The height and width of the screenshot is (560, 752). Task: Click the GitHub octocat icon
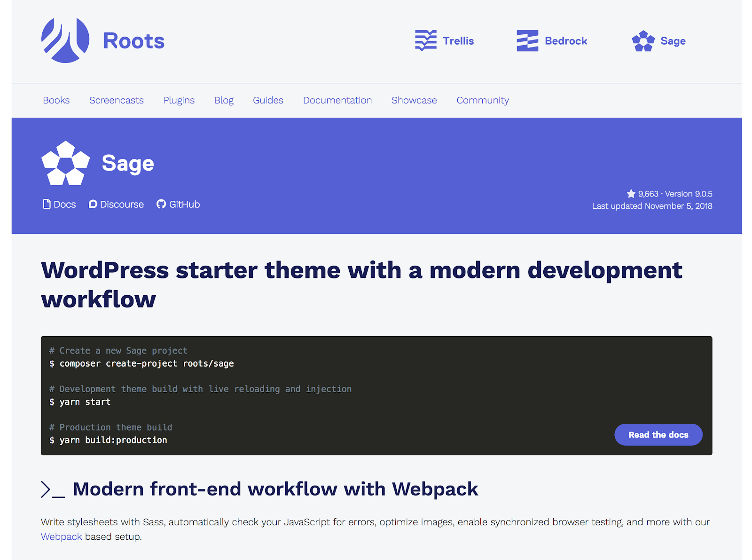pos(161,204)
